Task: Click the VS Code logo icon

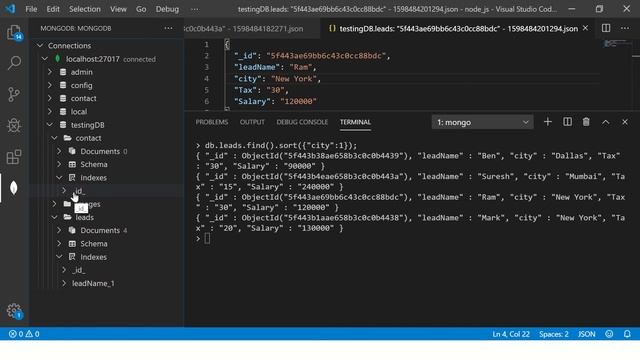Action: [10, 9]
